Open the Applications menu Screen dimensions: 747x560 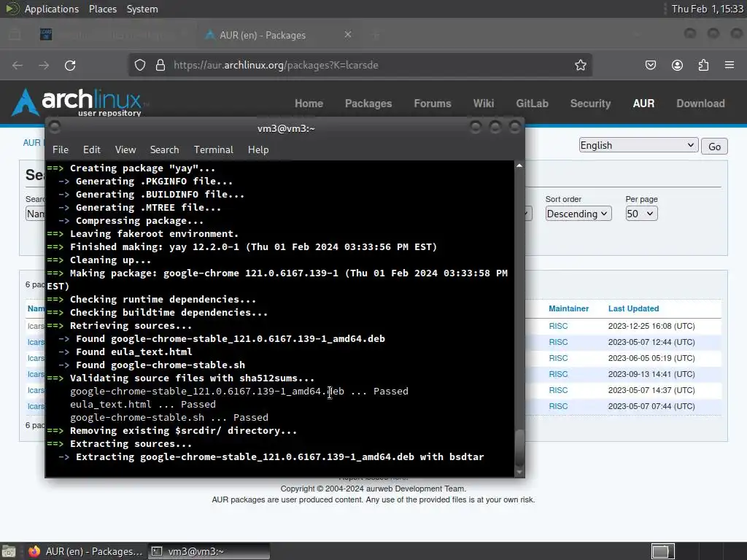coord(52,9)
